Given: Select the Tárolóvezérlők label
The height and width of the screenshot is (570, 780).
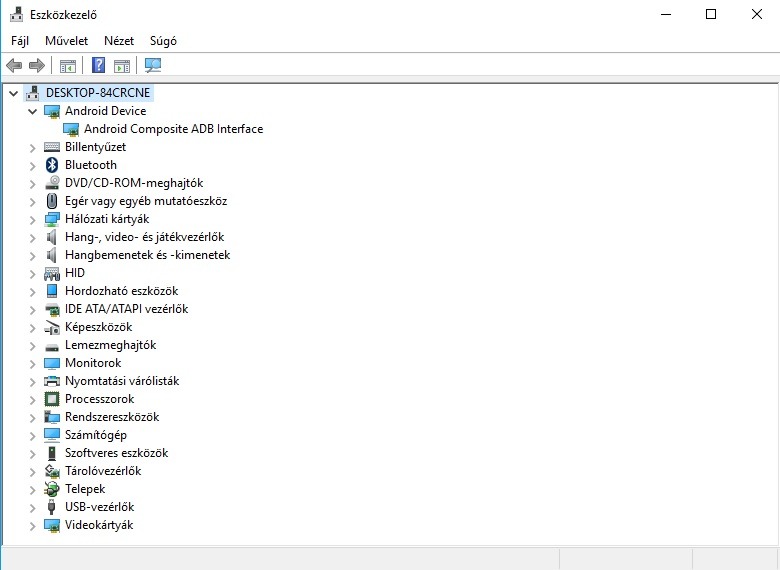Looking at the screenshot, I should (103, 471).
